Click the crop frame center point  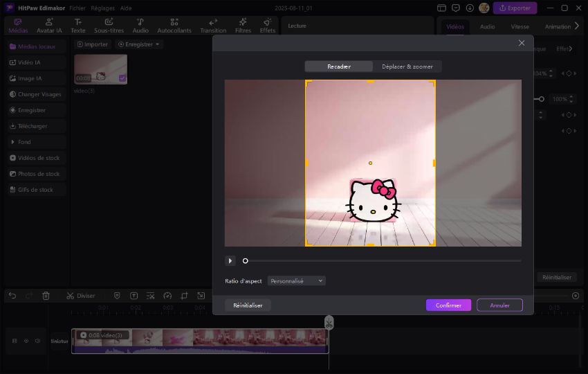click(371, 163)
